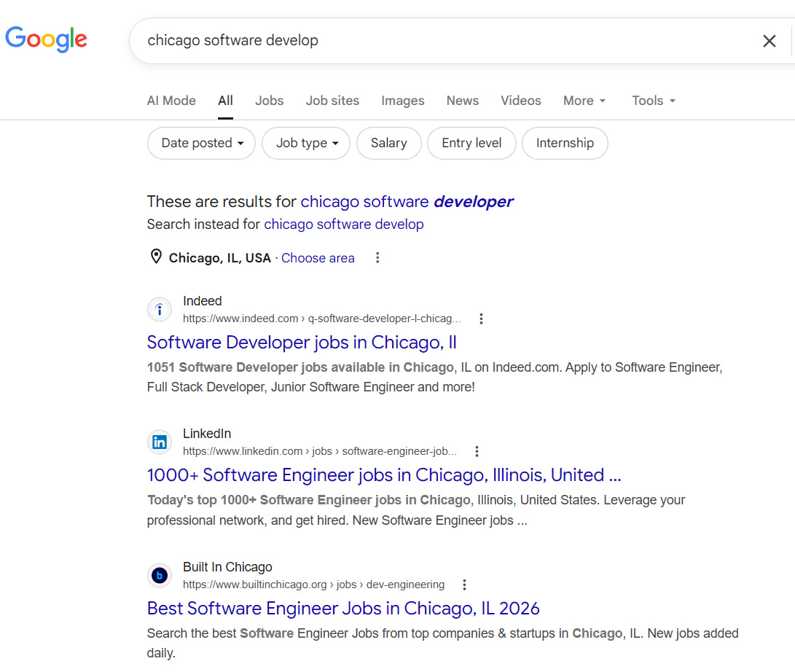
Task: Click into the search input field
Action: pyautogui.click(x=437, y=41)
